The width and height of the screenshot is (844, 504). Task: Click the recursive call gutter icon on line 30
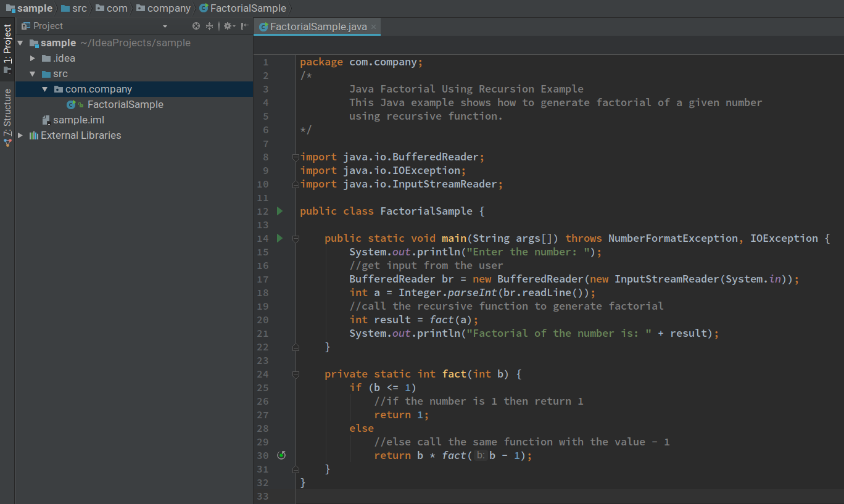281,455
